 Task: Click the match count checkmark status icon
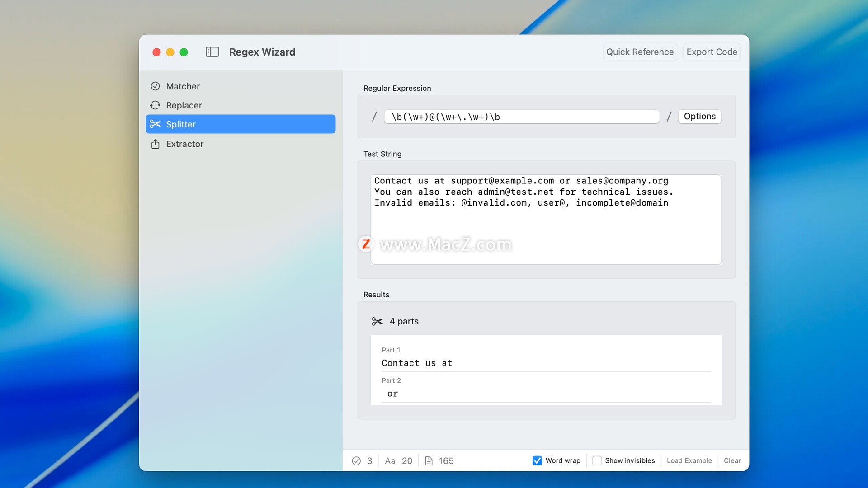(356, 461)
